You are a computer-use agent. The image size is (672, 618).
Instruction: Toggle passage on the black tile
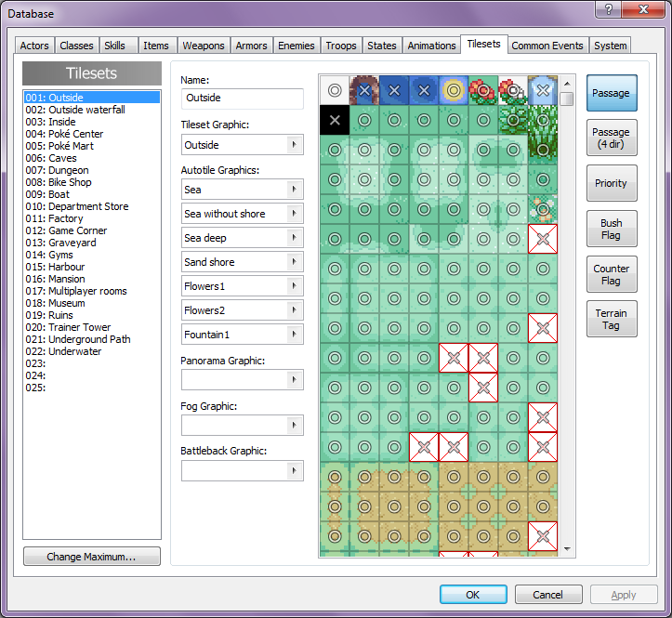335,121
